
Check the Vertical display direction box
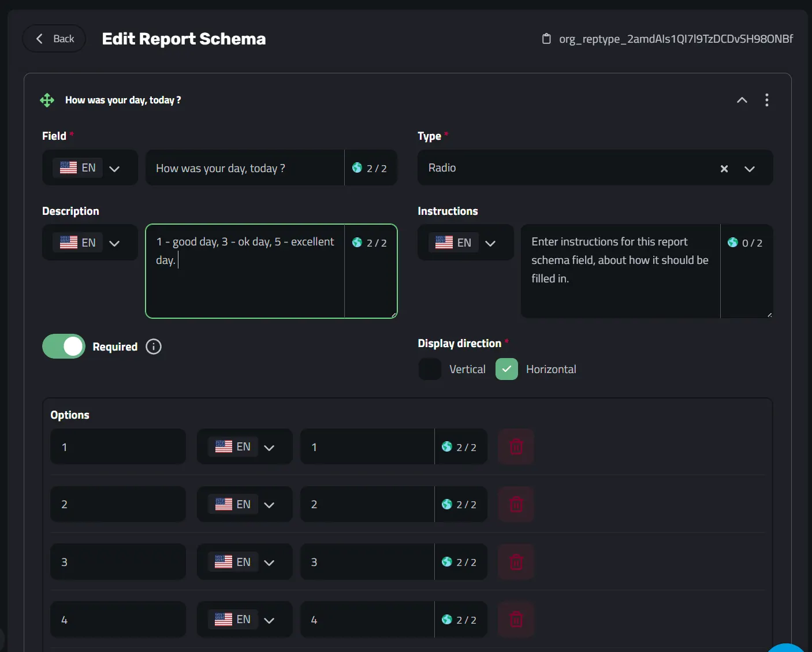pos(430,369)
